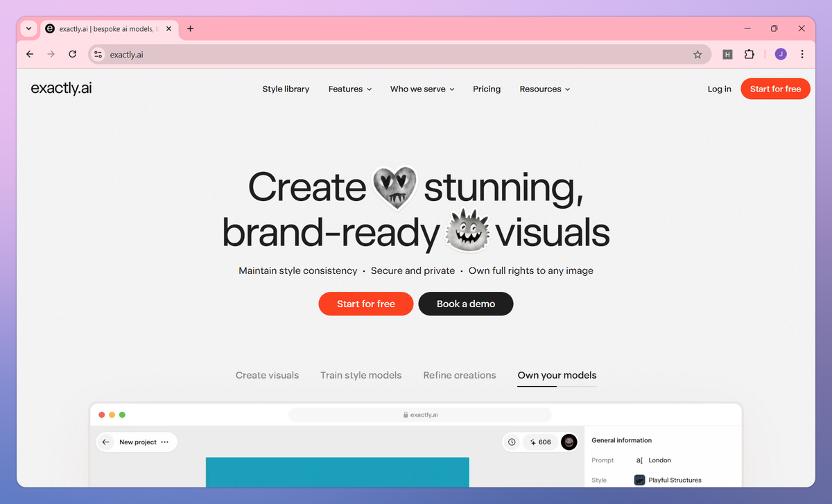
Task: Click the browser back arrow
Action: (30, 54)
